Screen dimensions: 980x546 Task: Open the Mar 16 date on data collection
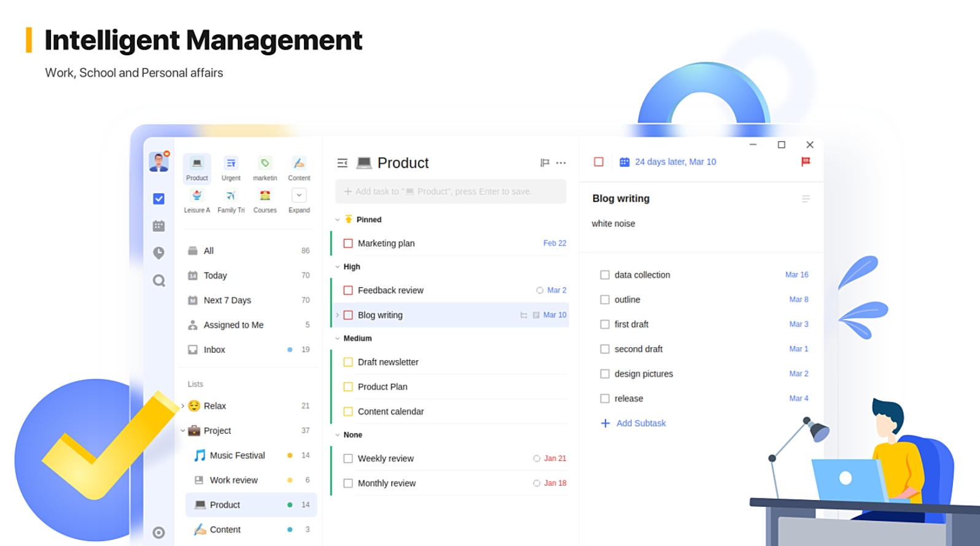click(797, 275)
